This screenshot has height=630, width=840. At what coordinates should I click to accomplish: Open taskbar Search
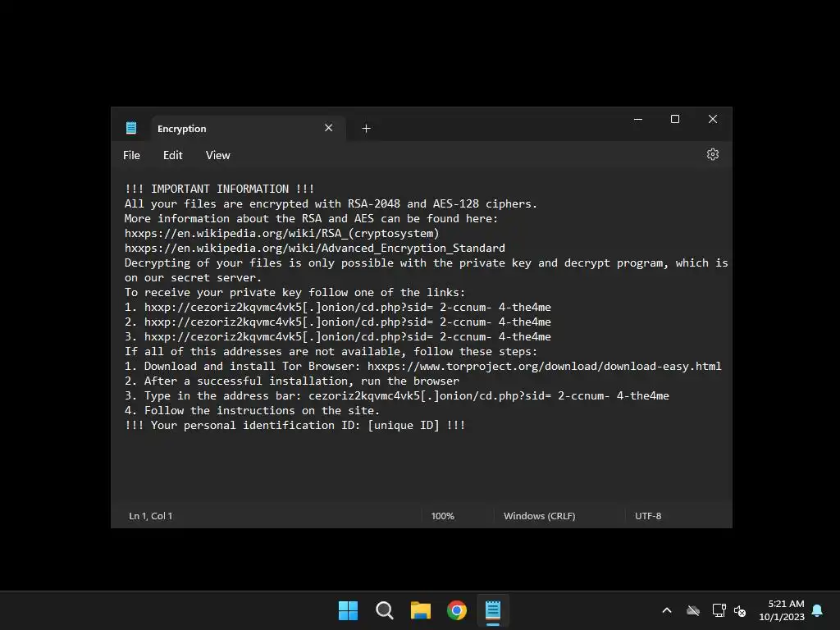tap(385, 610)
